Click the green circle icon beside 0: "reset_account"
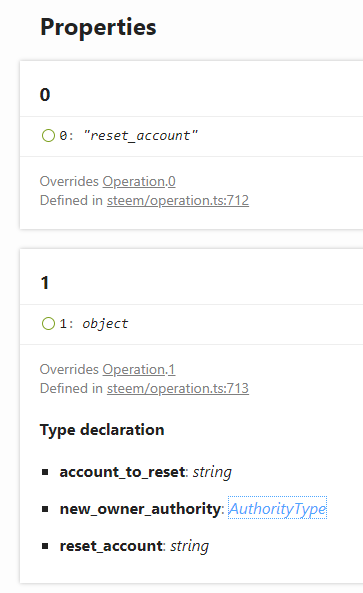 click(48, 135)
